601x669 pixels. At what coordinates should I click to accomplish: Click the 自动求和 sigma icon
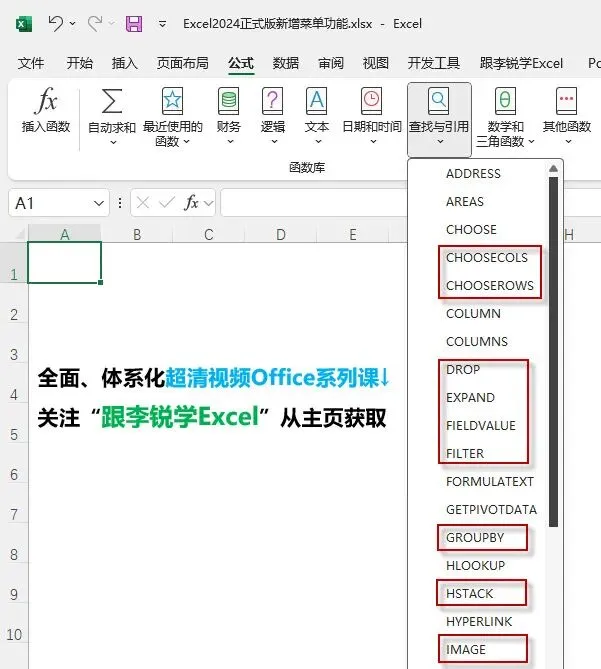click(x=112, y=101)
